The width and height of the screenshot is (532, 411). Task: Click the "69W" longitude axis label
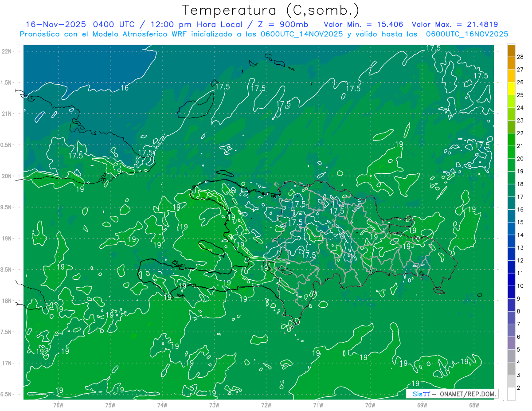tap(422, 405)
